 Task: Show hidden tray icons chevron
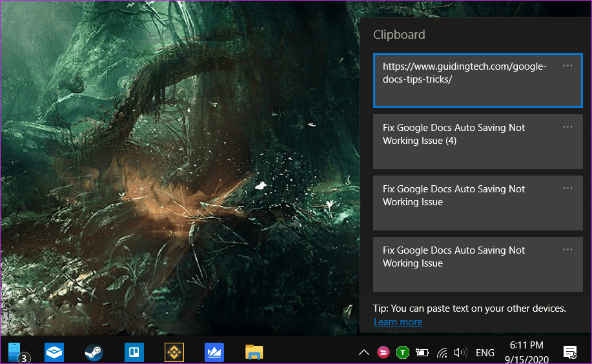[x=364, y=352]
